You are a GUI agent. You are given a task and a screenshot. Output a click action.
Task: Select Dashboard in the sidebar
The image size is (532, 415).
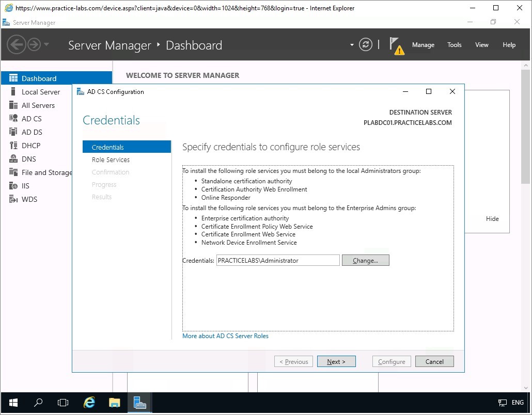[x=56, y=78]
